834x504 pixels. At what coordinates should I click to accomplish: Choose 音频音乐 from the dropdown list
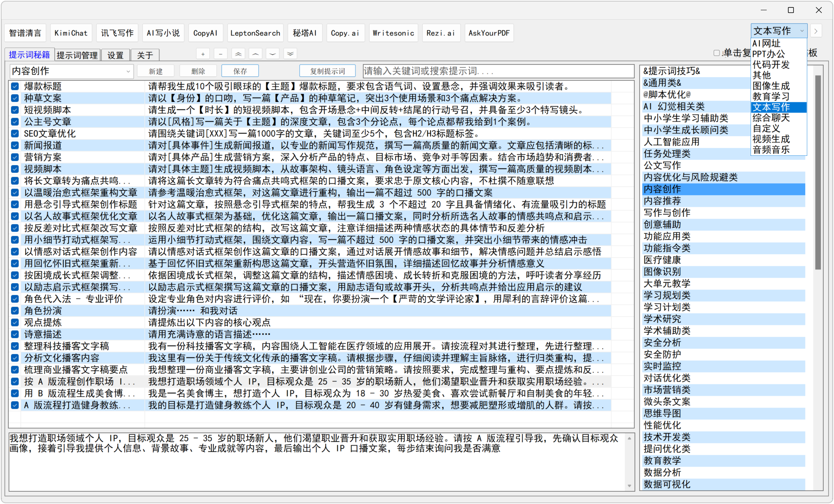779,150
